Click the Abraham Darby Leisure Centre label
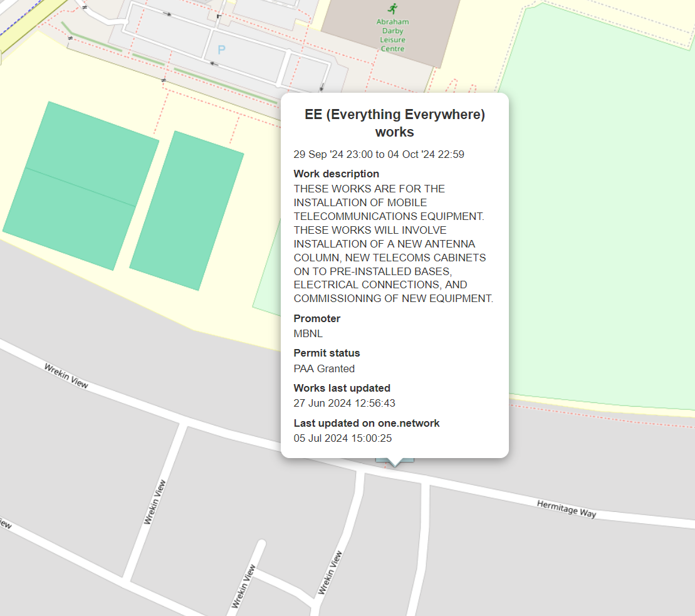This screenshot has height=616, width=695. [393, 35]
